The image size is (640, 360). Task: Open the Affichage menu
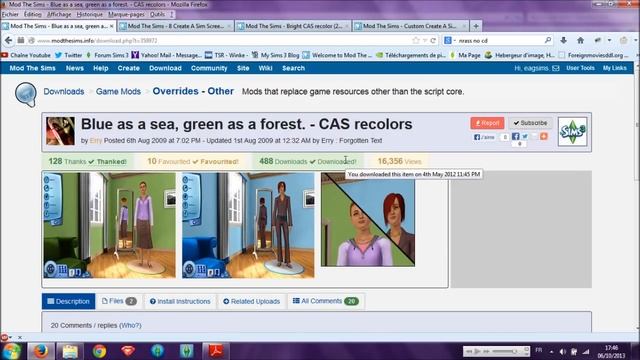(59, 14)
